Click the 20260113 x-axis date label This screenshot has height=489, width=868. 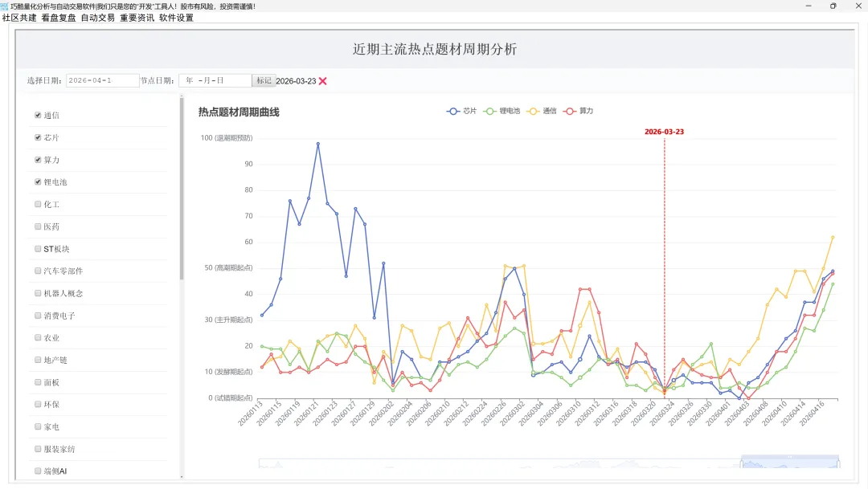250,414
